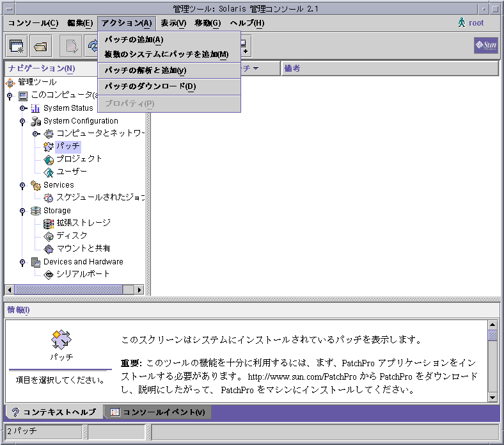
Task: Open the コンソール menu
Action: click(x=33, y=23)
